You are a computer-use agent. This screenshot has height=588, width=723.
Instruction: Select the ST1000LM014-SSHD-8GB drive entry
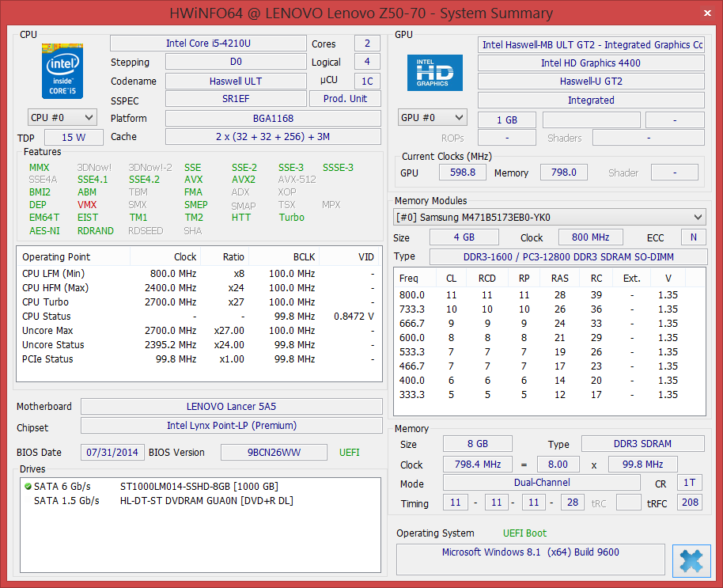(199, 486)
